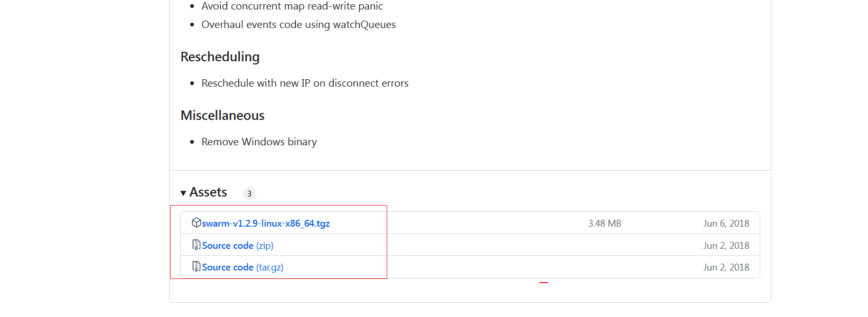Screen dimensions: 868x317
Task: Click the Rescheduling heading
Action: click(220, 57)
